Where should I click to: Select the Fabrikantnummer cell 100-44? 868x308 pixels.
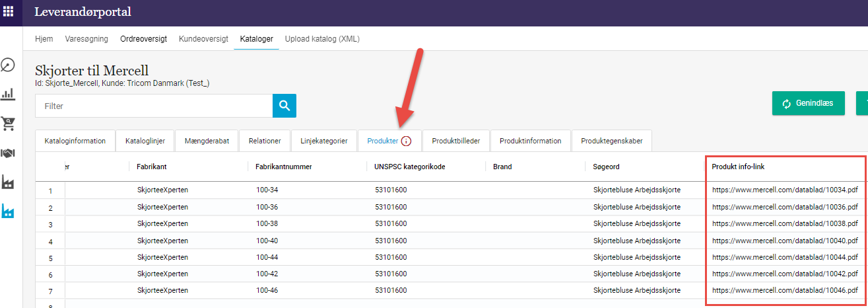[x=267, y=257]
